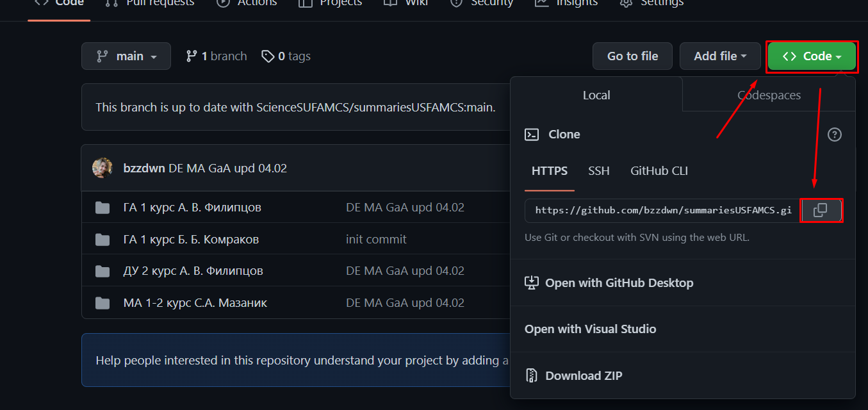Click 'Use Git or checkout with SVN' text
868x410 pixels.
(637, 238)
